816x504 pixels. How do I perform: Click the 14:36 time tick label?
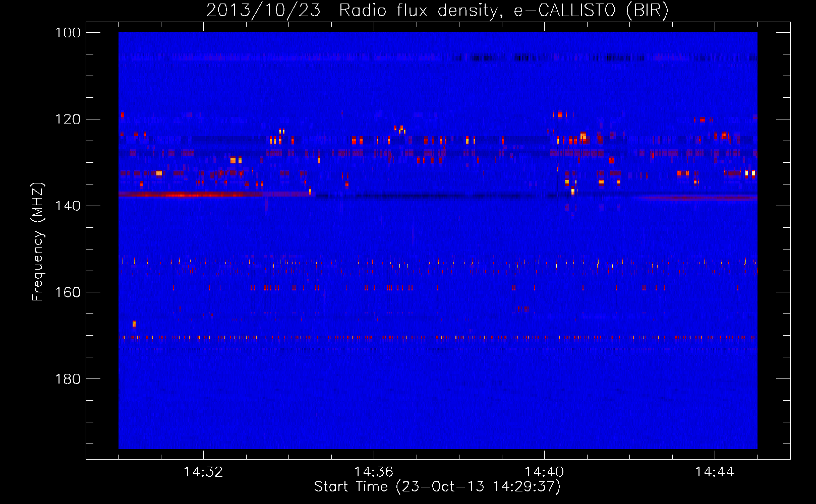tap(374, 472)
